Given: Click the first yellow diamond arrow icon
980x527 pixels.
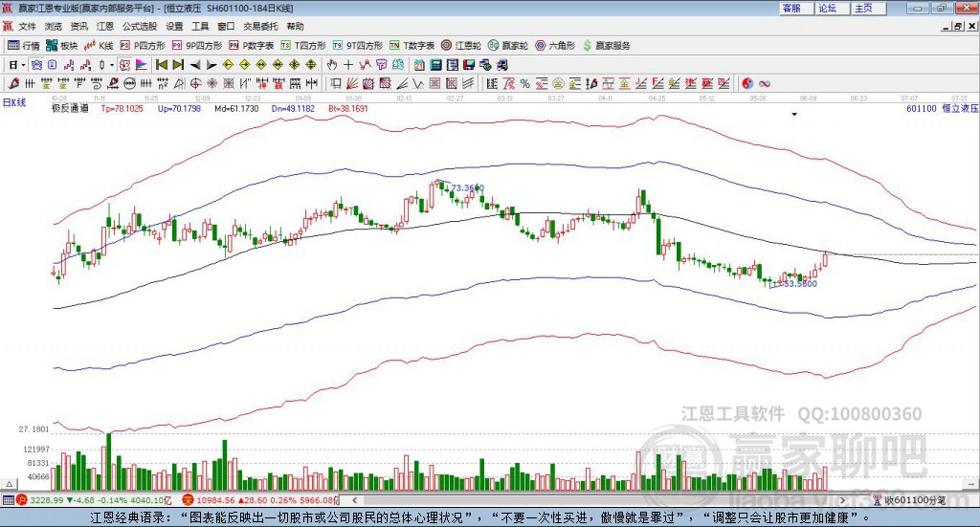Looking at the screenshot, I should coord(228,65).
